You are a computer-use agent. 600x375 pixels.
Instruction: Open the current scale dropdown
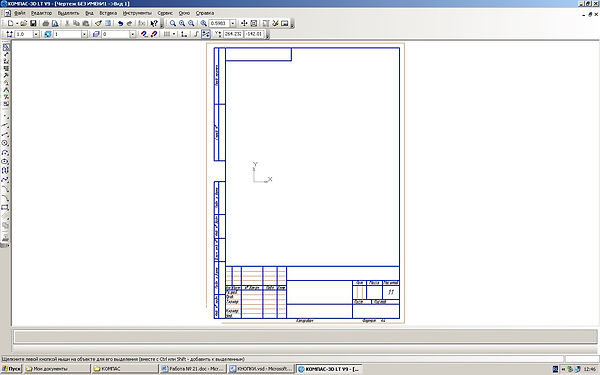coord(36,34)
